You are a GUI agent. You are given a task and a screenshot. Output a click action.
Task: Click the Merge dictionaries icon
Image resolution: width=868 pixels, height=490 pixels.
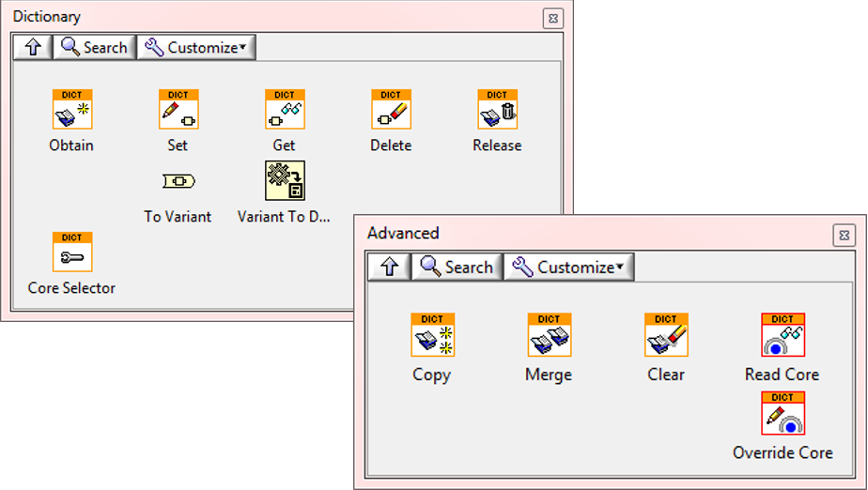549,335
